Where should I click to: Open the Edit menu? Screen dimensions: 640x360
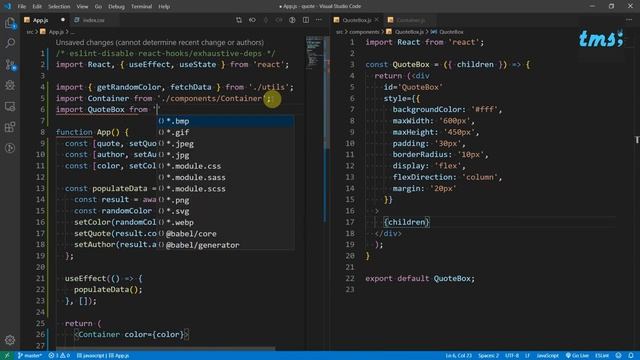click(x=37, y=7)
